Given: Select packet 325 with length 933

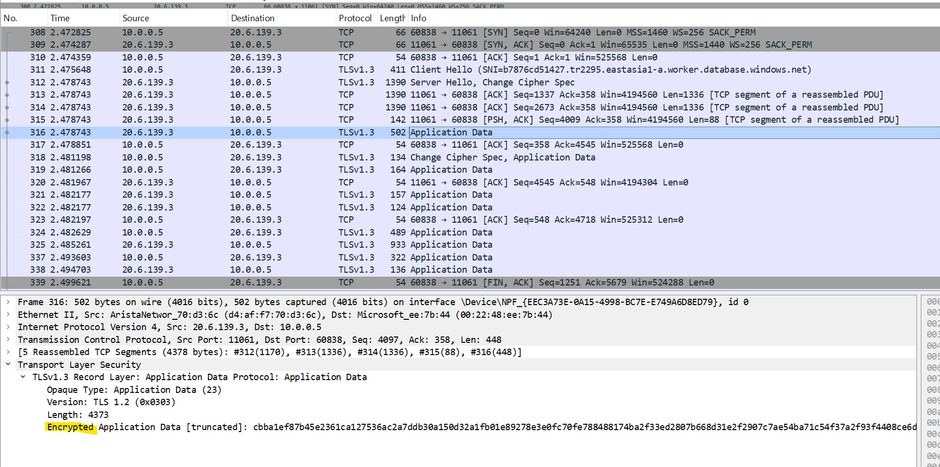Looking at the screenshot, I should (x=470, y=245).
